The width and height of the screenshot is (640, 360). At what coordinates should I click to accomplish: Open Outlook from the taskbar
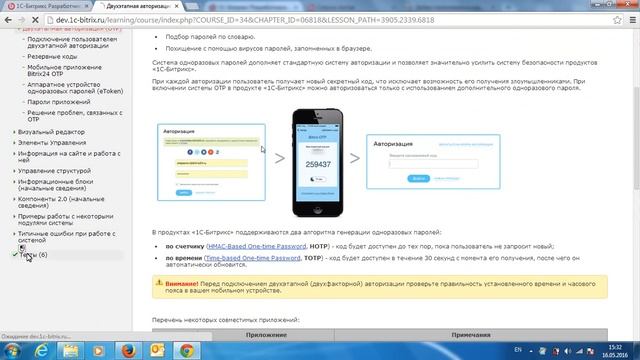158,351
